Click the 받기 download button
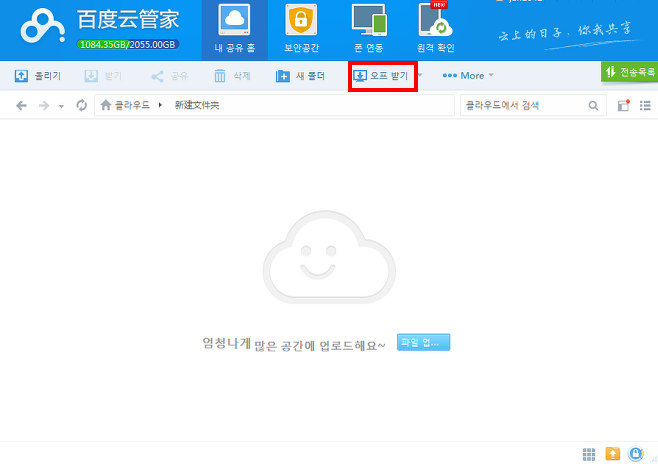This screenshot has height=464, width=658. 103,76
